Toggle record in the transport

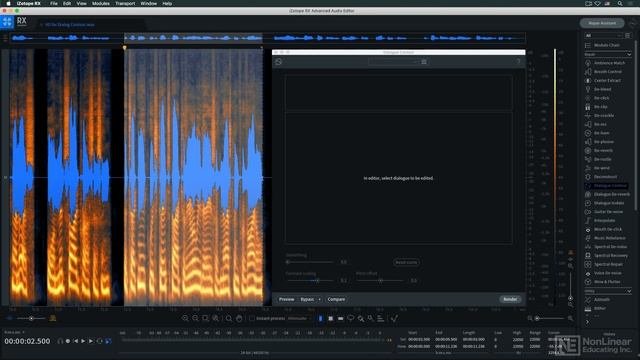pos(68,341)
